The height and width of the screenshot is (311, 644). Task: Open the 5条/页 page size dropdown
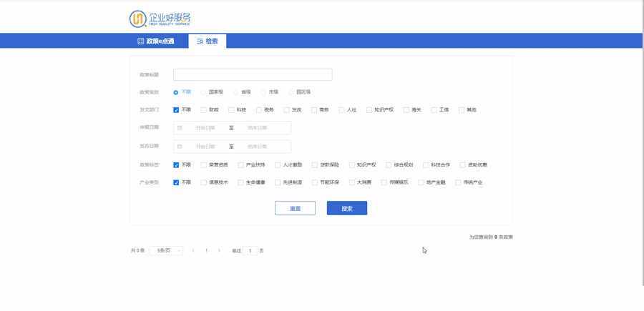point(166,251)
